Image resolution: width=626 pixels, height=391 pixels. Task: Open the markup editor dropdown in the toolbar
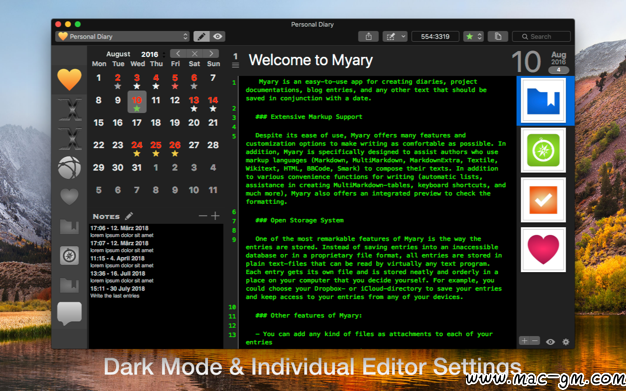coord(395,36)
